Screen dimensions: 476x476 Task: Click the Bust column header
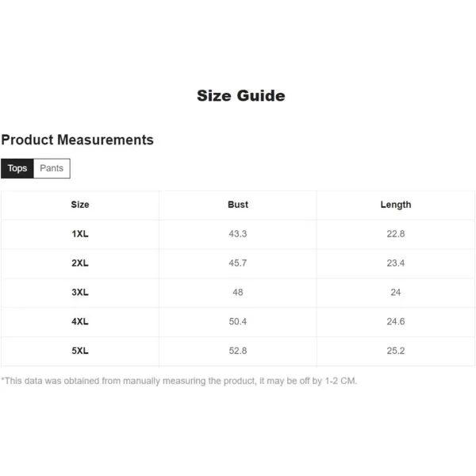[x=238, y=205]
